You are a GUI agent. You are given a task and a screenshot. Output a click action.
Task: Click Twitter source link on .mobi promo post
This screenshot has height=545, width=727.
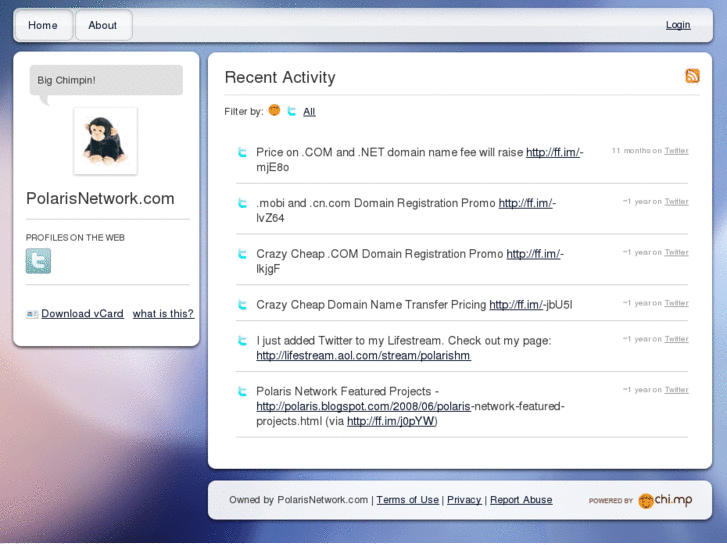click(676, 202)
